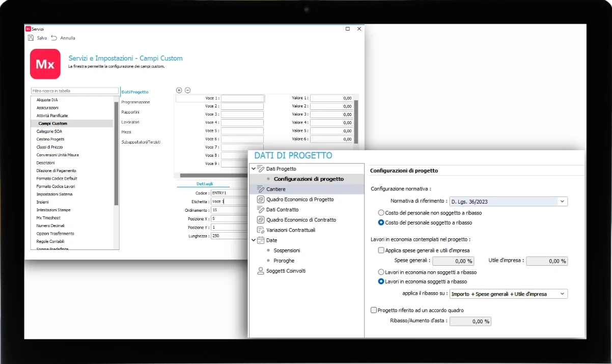Open the Normativa di riferimento dropdown
The image size is (612, 364).
click(562, 202)
